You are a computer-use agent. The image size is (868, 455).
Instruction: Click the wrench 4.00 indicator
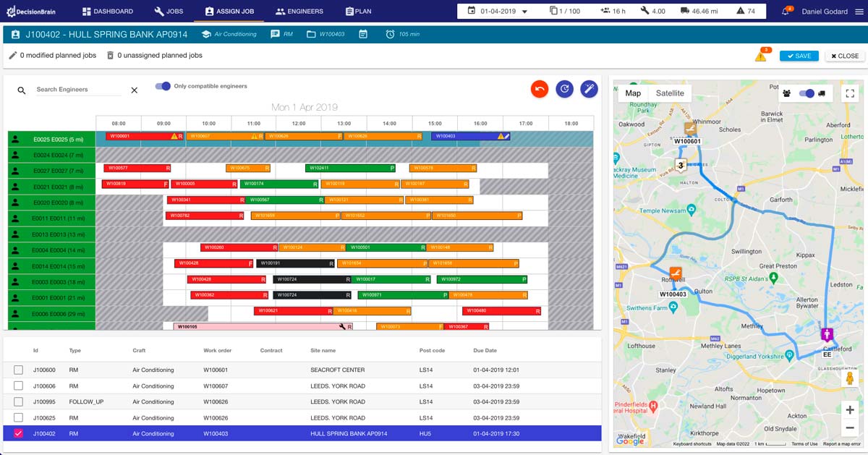click(x=653, y=12)
